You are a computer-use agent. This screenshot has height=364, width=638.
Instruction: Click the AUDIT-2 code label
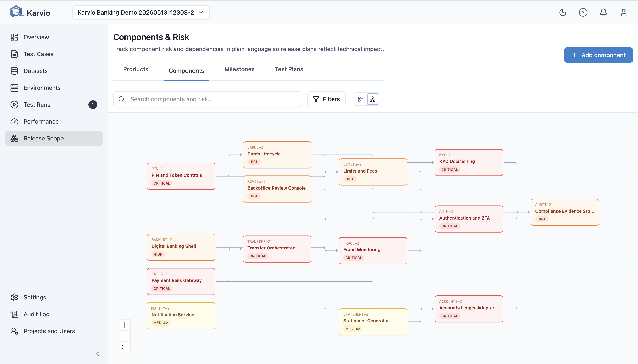[543, 205]
